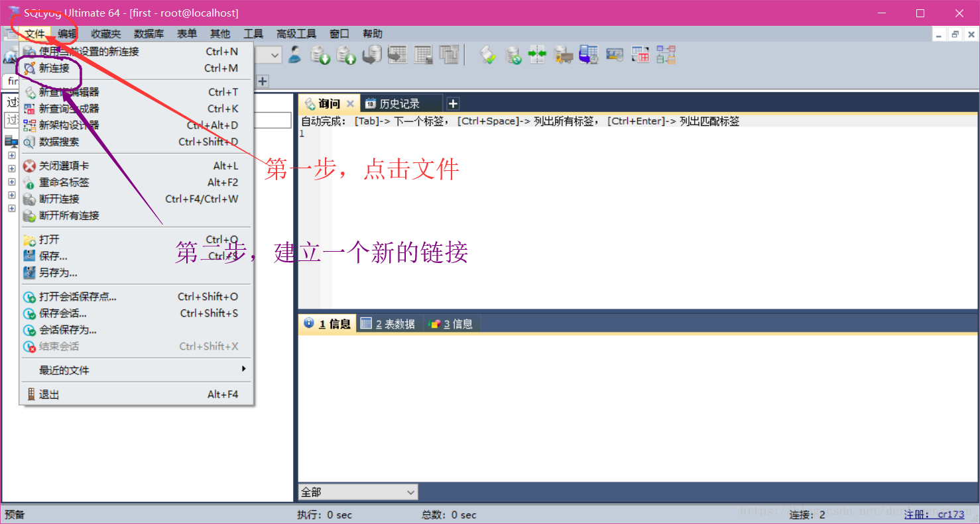Choose 退出 to exit SQLyog

point(137,394)
